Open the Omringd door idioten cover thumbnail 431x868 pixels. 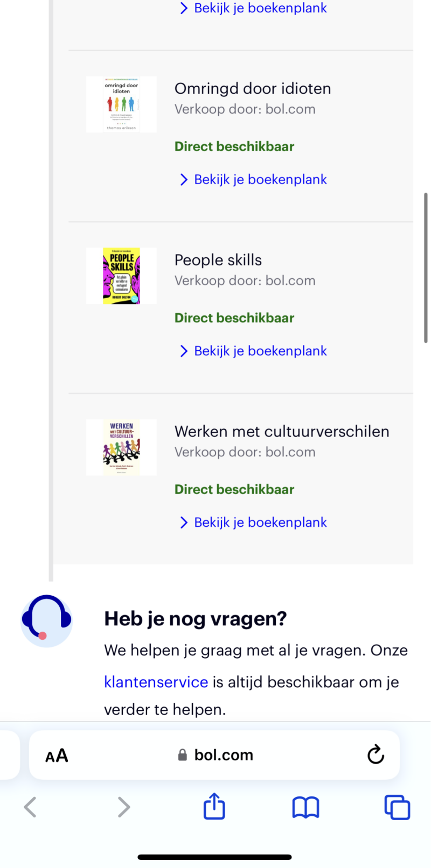[121, 104]
